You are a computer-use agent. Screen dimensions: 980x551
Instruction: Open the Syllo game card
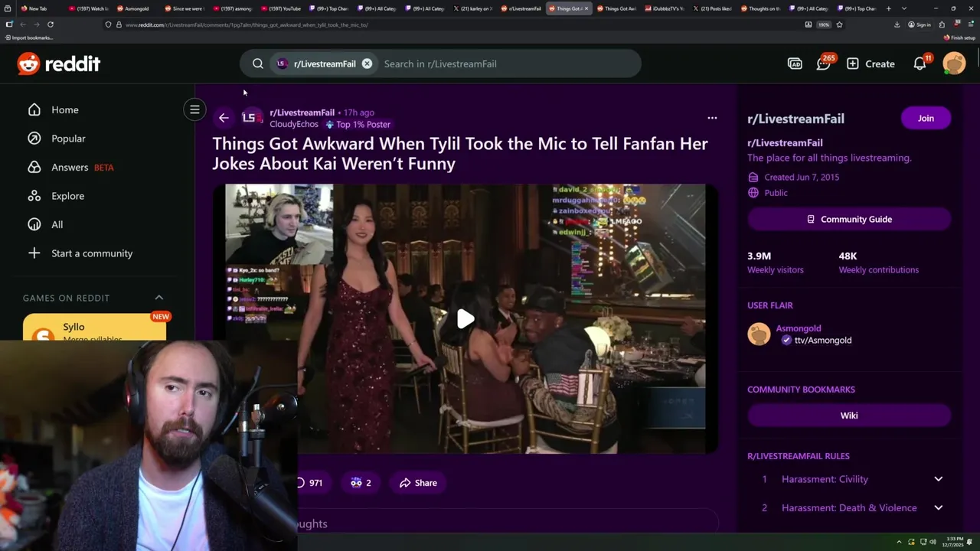(x=94, y=328)
